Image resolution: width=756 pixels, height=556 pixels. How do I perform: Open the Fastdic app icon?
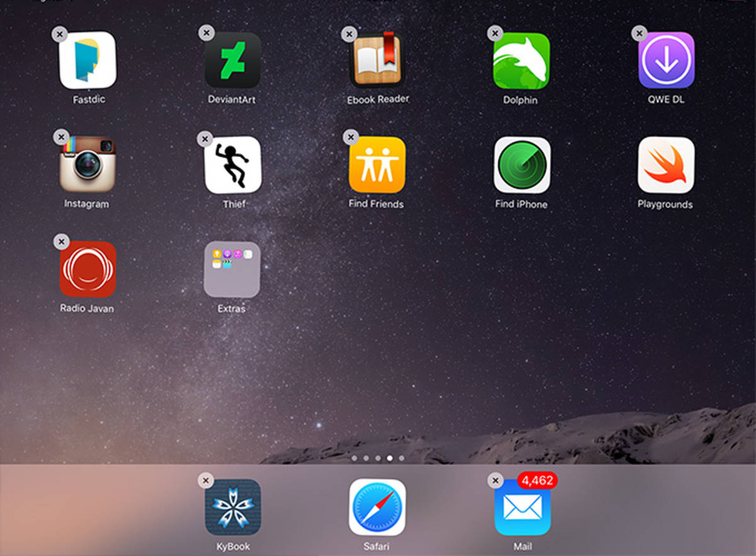[x=88, y=61]
